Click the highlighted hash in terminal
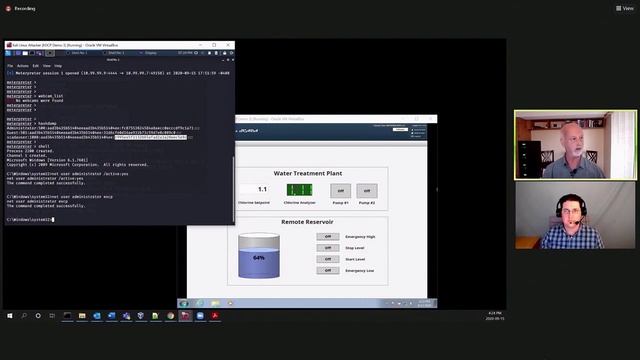 [x=151, y=137]
